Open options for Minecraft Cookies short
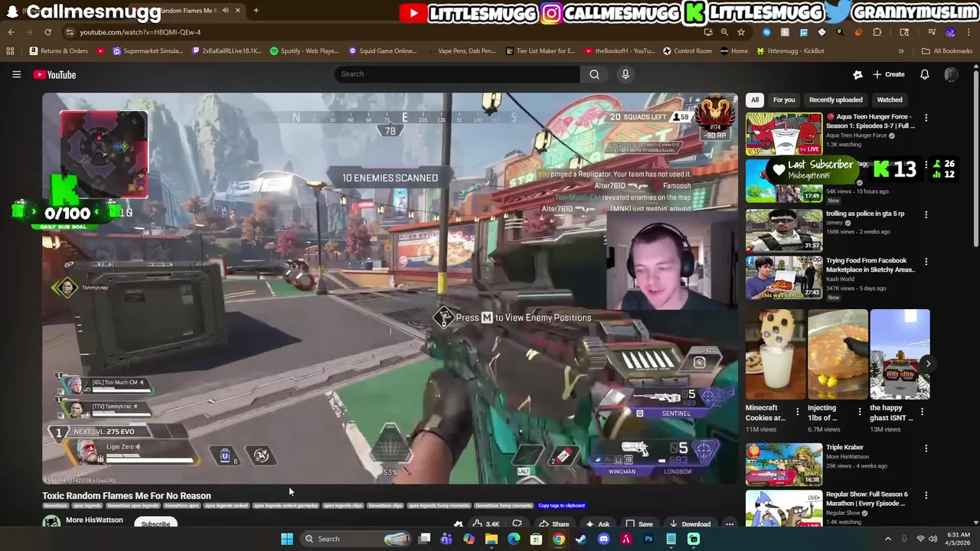980x551 pixels. point(797,412)
